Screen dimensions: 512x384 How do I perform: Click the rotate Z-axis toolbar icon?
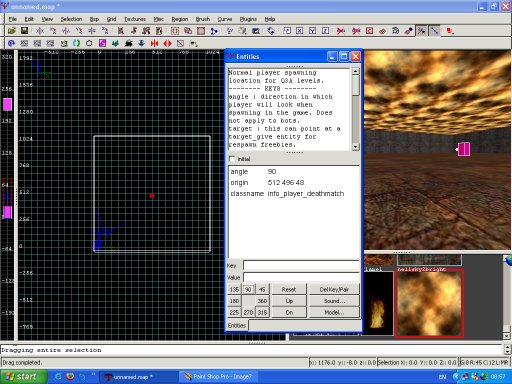(x=105, y=31)
